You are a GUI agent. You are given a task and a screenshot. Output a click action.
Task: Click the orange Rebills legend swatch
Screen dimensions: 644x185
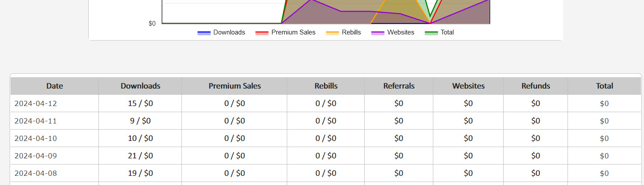coord(332,33)
